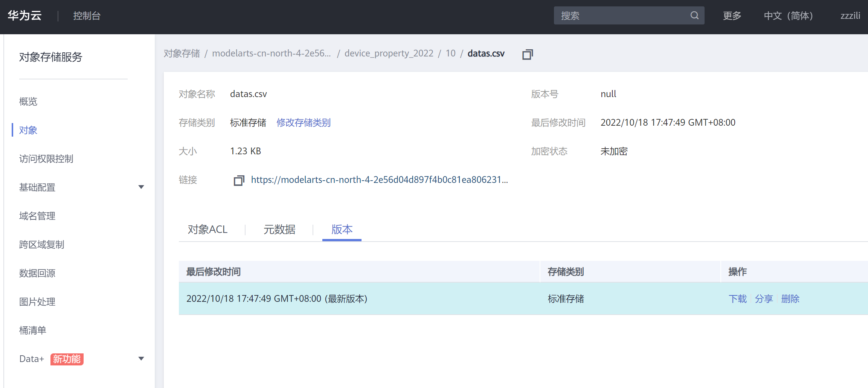Open the 10 folder breadcrumb
Image resolution: width=868 pixels, height=388 pixels.
click(451, 53)
